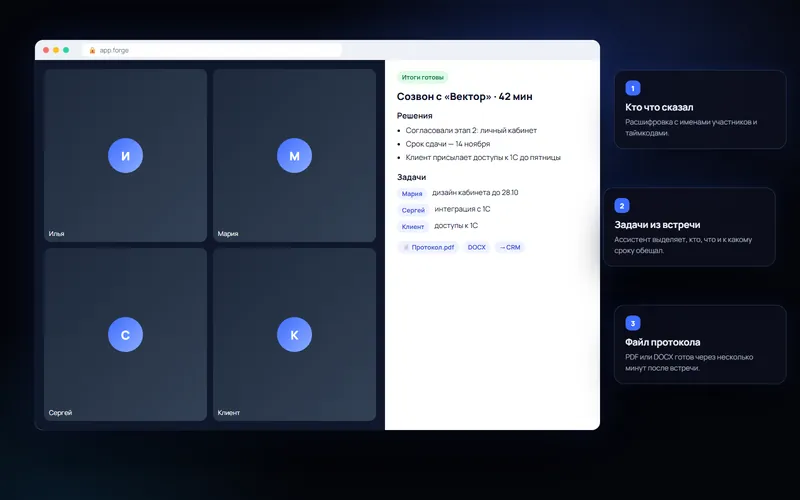Click the lock icon in the address bar

(92, 51)
